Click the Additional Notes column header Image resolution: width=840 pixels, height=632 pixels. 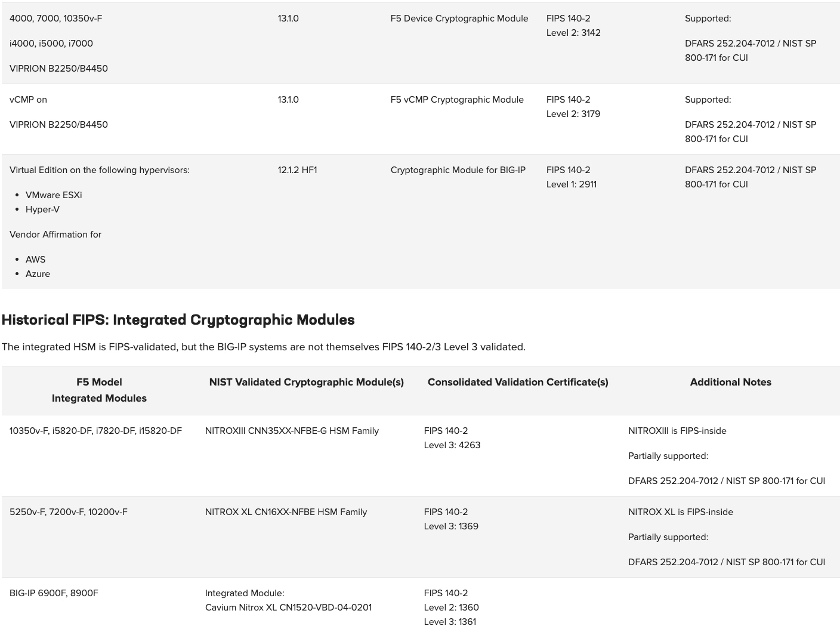(731, 383)
